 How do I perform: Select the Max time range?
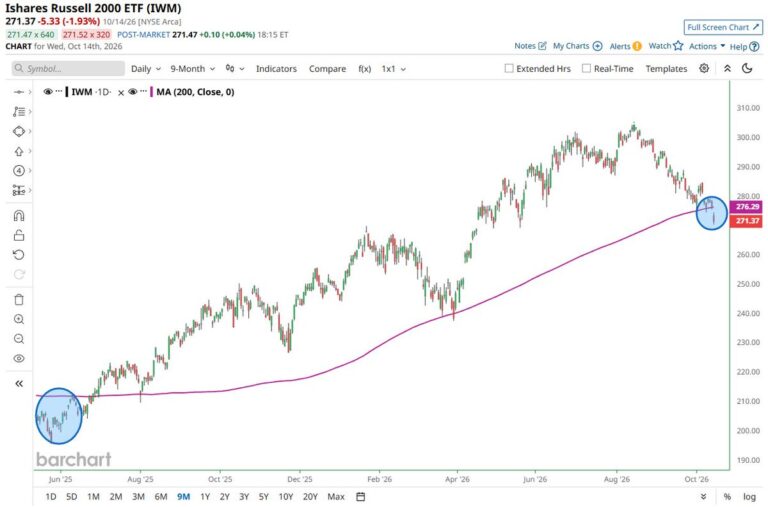click(336, 497)
